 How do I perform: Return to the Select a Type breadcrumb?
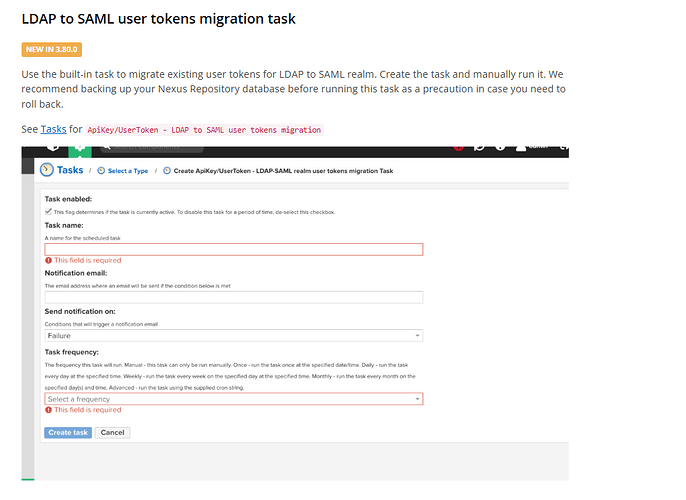128,171
